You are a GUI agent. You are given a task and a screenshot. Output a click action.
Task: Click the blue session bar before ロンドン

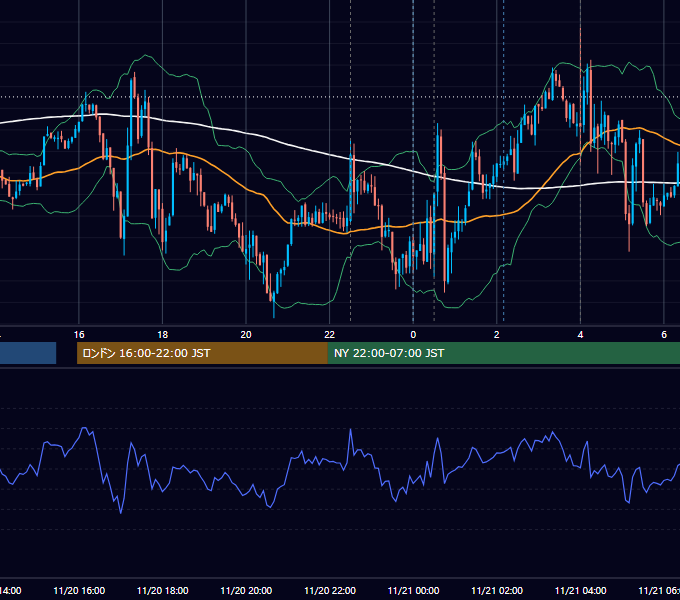[x=28, y=353]
